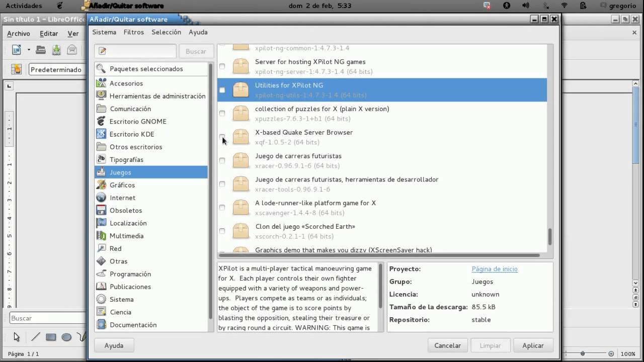The image size is (644, 362).
Task: Select the Gráficos category icon
Action: (101, 185)
